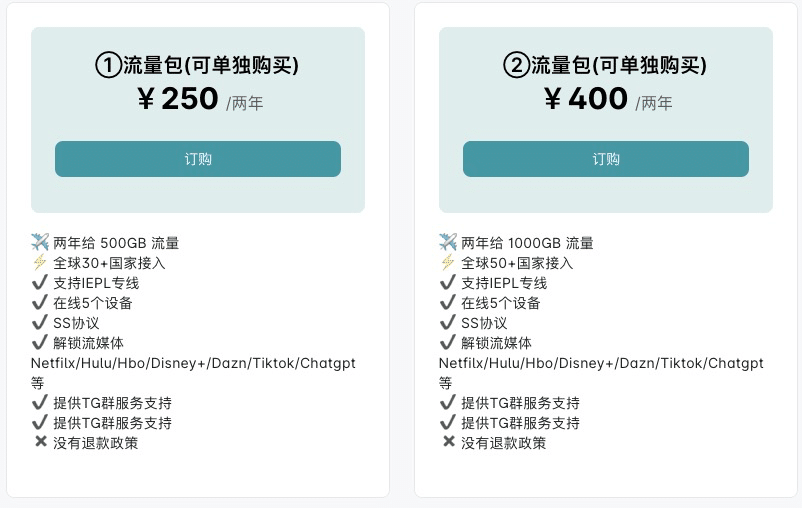The image size is (802, 508).
Task: Click checkmark beside 支持IEPL专线 in first plan
Action: [x=39, y=282]
